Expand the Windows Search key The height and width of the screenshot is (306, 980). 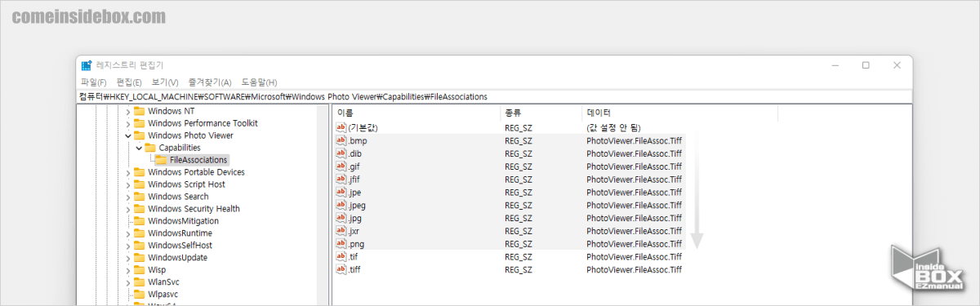(x=127, y=197)
